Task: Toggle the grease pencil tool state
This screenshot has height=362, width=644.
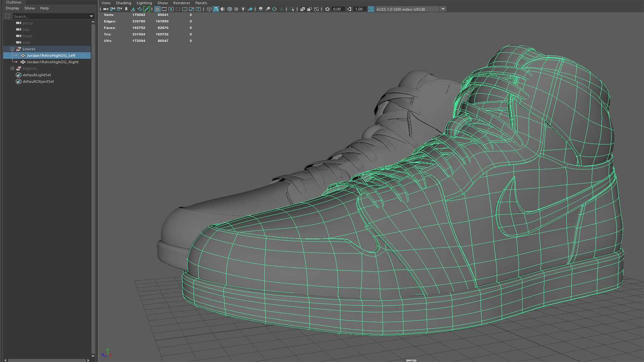Action: pyautogui.click(x=146, y=9)
